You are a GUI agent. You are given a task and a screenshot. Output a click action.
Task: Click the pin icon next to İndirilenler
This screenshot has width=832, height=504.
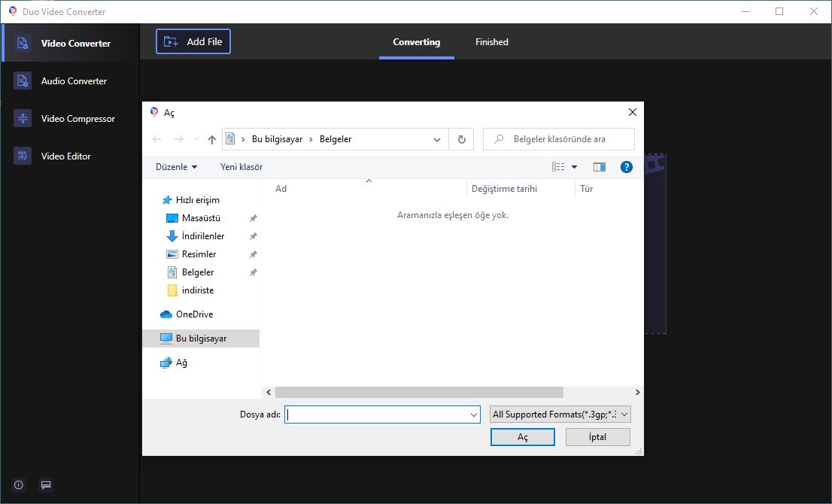click(253, 236)
